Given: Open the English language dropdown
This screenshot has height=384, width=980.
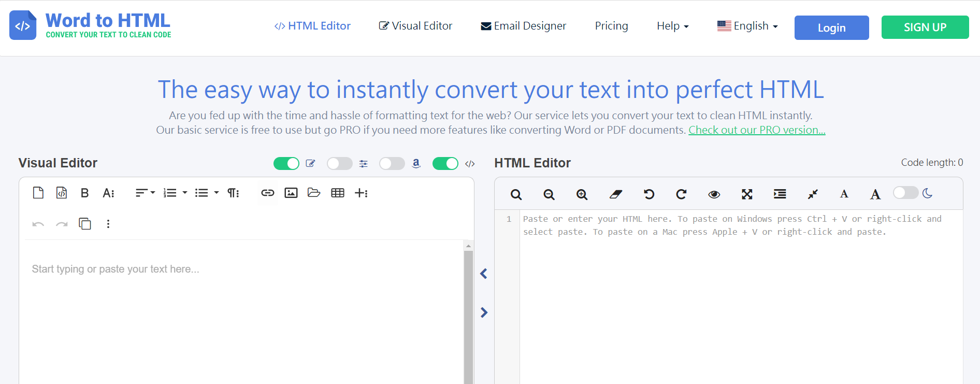Looking at the screenshot, I should (747, 26).
